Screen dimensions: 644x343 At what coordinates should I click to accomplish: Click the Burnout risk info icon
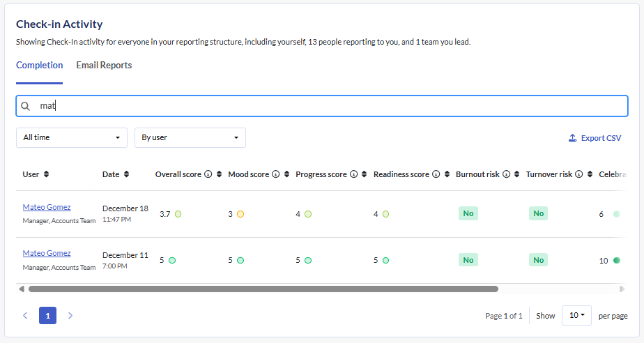506,174
